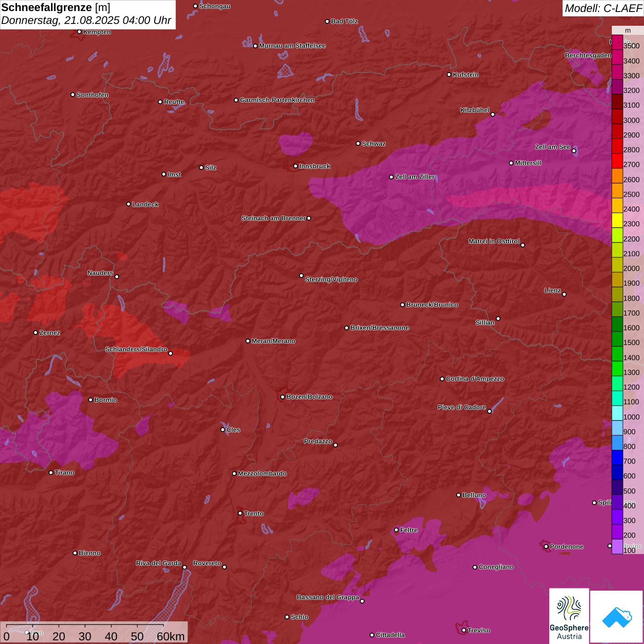The image size is (644, 644).
Task: Click the Steinach am Brenner label
Action: pyautogui.click(x=273, y=218)
